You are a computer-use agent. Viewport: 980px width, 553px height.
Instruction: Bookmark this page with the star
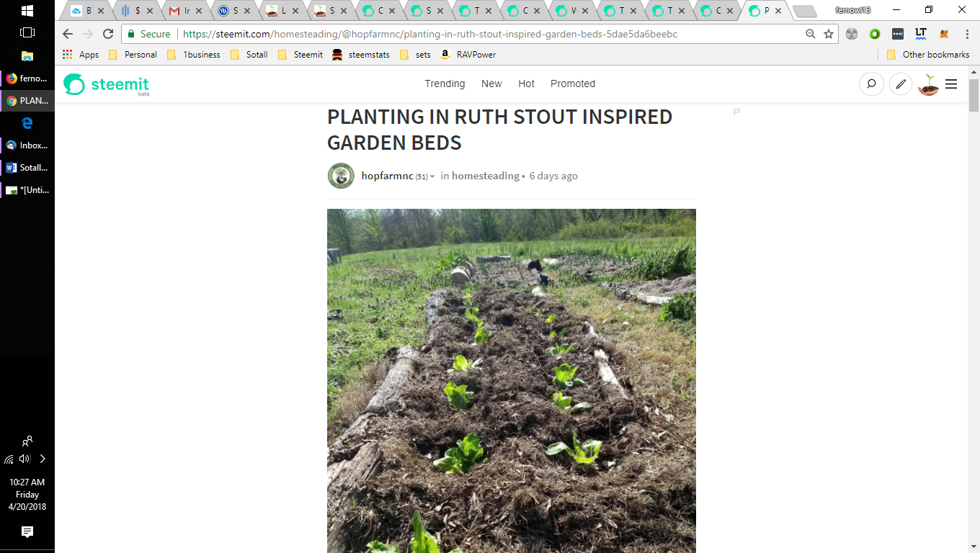pos(829,34)
